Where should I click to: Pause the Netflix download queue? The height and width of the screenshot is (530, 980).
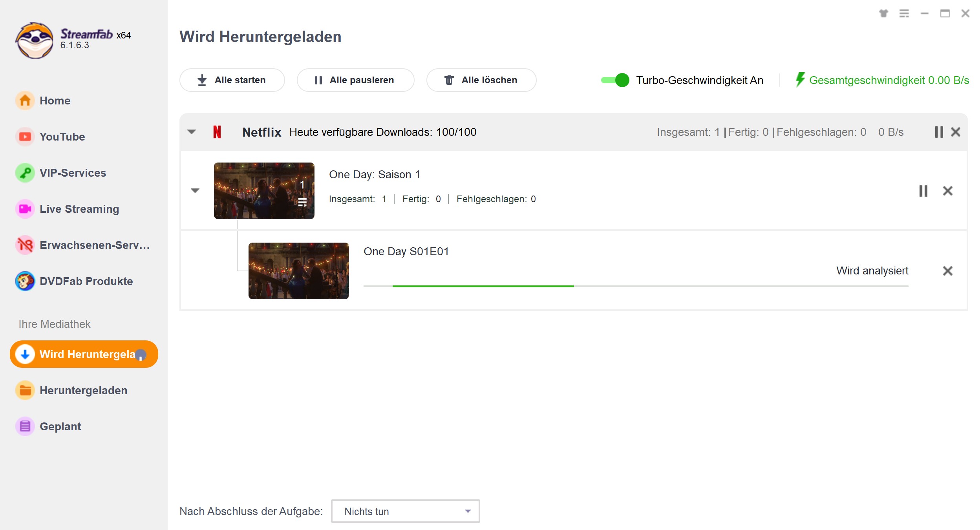point(939,132)
